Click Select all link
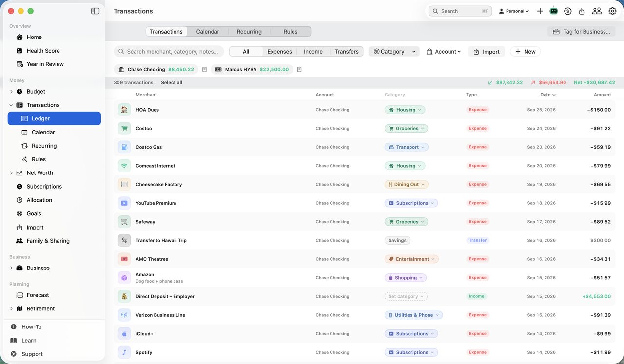 [x=172, y=83]
